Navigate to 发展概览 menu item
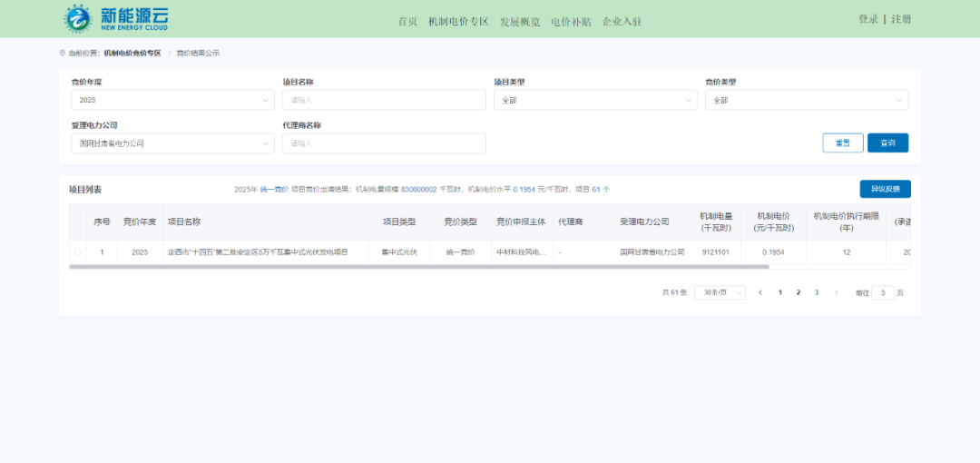Viewport: 980px width, 463px height. [x=520, y=22]
